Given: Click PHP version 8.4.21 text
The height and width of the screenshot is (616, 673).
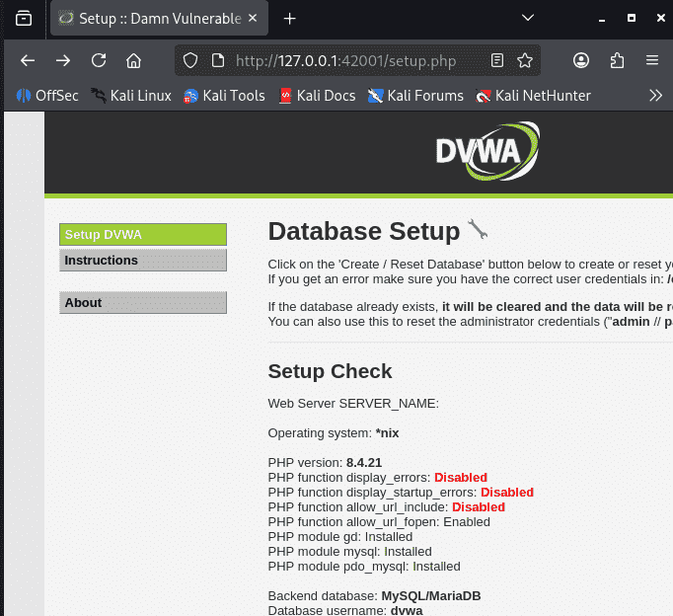Looking at the screenshot, I should click(325, 463).
